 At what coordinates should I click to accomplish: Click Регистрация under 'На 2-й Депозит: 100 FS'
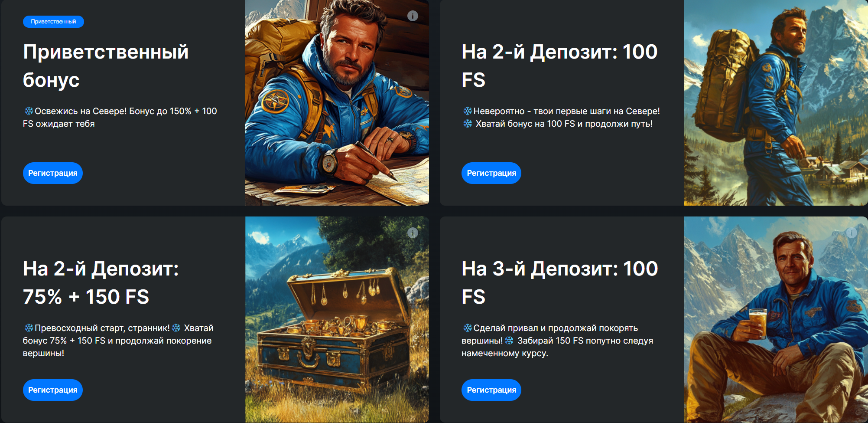coord(491,173)
